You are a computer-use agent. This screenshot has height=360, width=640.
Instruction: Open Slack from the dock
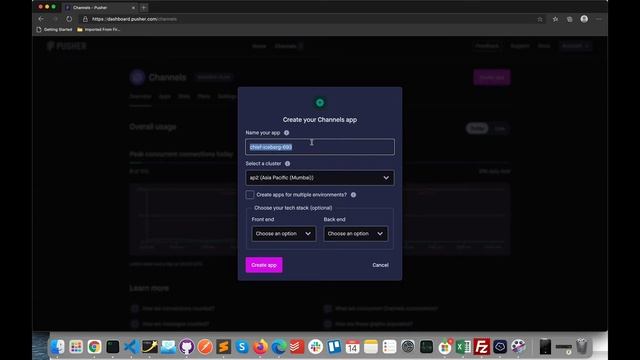pos(316,347)
